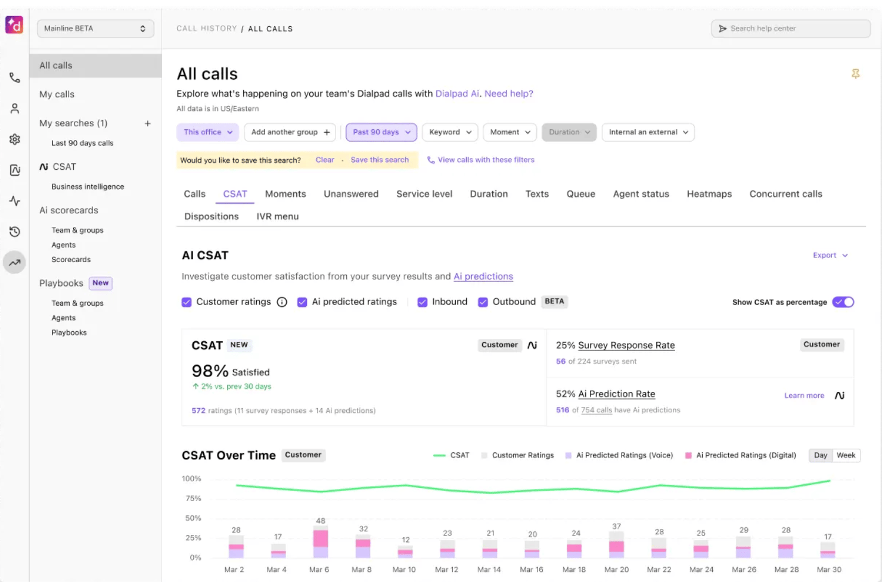The width and height of the screenshot is (882, 588).
Task: Click the send icon in the help search
Action: pos(722,29)
